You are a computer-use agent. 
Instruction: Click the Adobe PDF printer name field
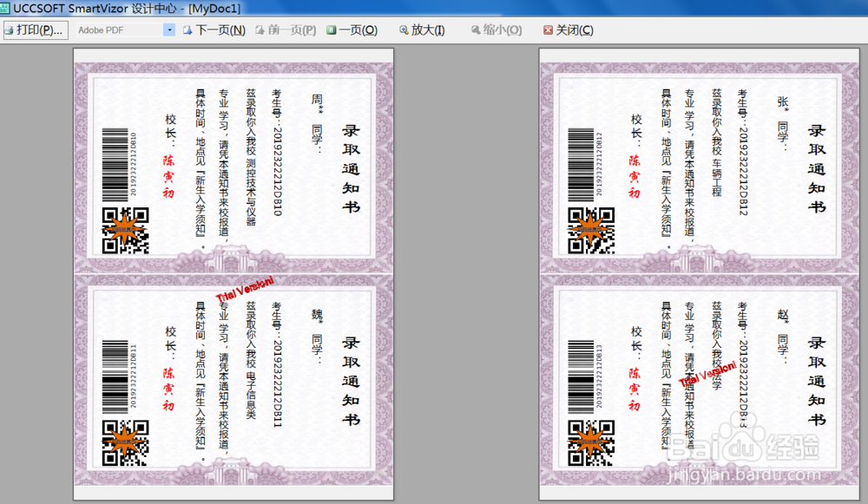[x=120, y=29]
